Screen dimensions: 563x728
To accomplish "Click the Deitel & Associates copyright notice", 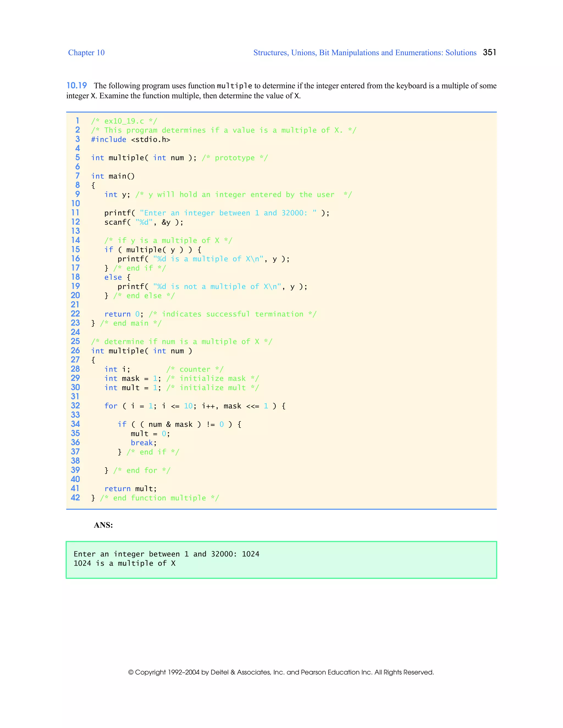I will pos(281,672).
